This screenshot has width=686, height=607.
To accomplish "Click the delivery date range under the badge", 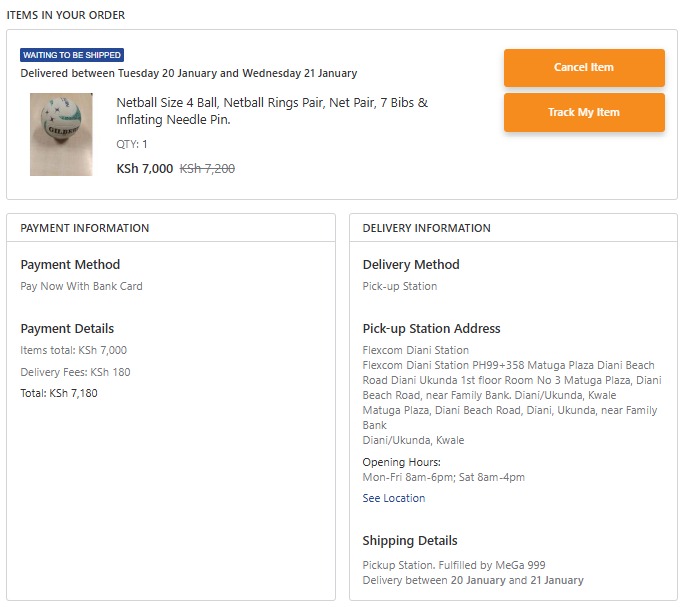I will pyautogui.click(x=189, y=73).
